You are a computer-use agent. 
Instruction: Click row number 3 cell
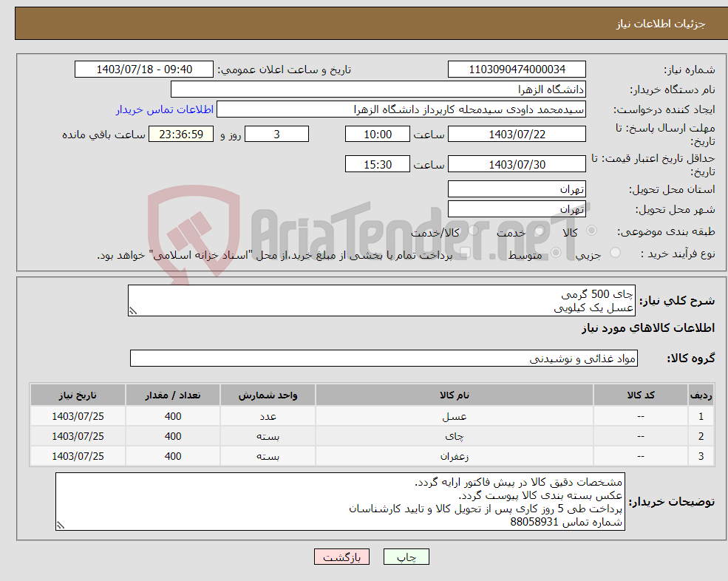coord(701,456)
